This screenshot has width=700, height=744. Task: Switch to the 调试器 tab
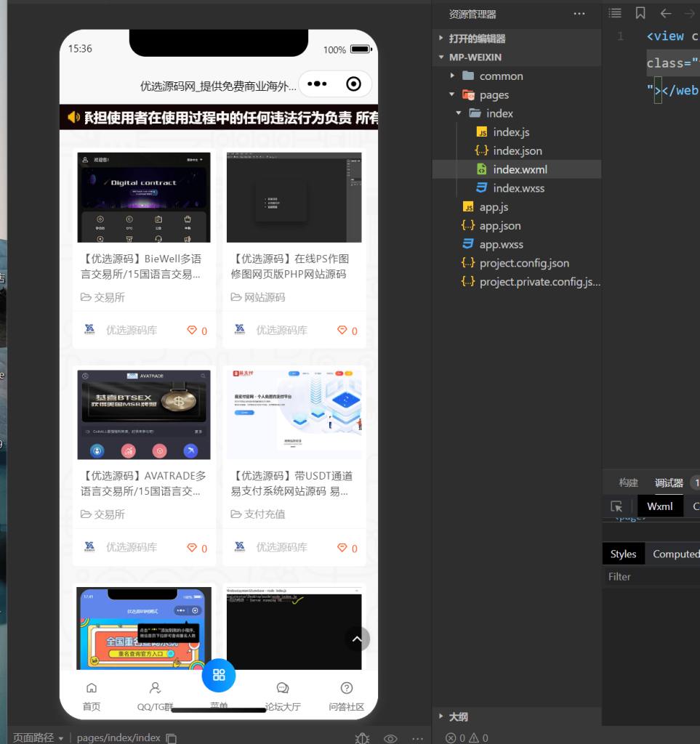(x=668, y=482)
